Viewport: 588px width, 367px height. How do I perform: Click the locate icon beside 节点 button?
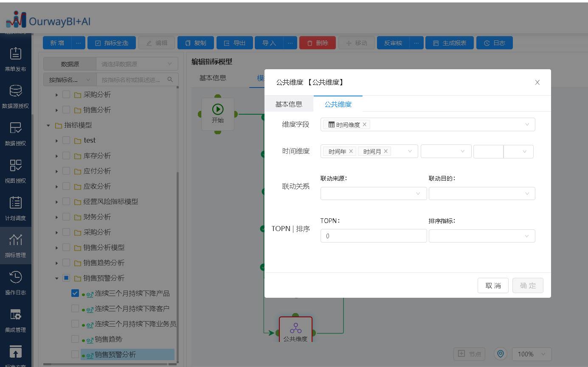pyautogui.click(x=501, y=354)
